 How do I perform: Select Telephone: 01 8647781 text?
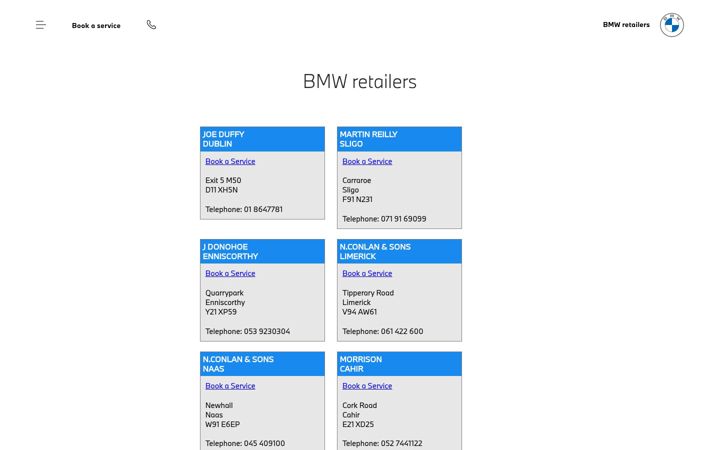point(244,209)
